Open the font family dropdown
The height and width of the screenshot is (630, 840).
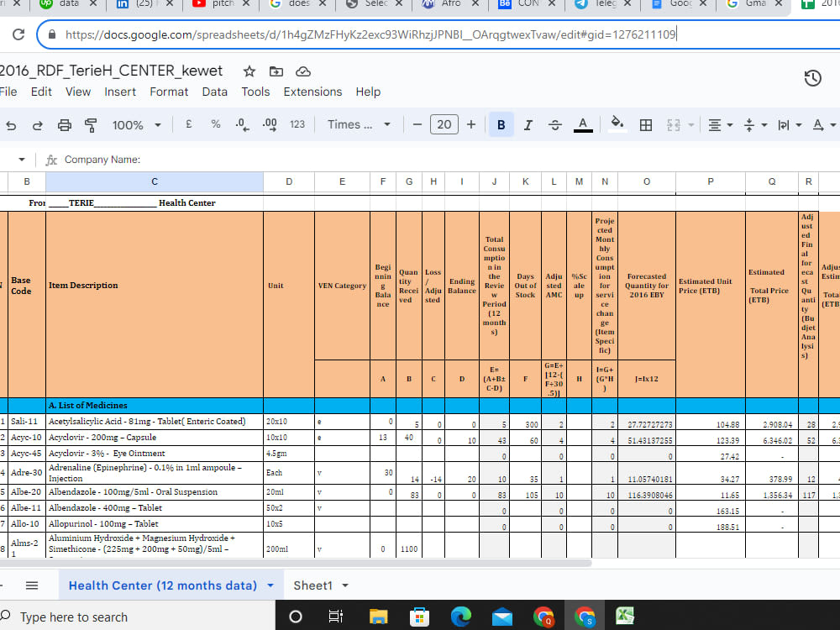point(351,124)
